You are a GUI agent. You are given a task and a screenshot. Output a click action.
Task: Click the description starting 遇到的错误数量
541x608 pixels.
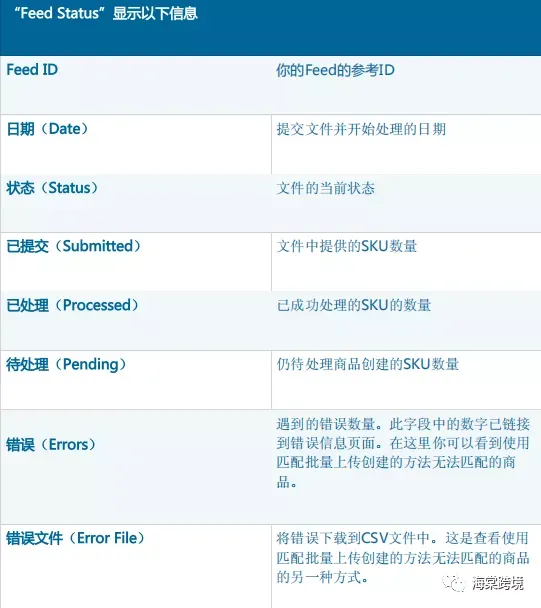403,453
